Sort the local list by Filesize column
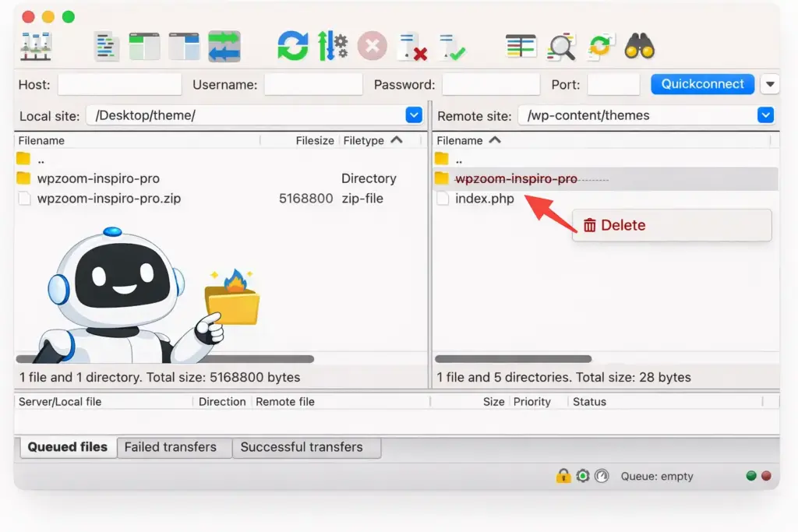Image resolution: width=798 pixels, height=532 pixels. (x=314, y=141)
